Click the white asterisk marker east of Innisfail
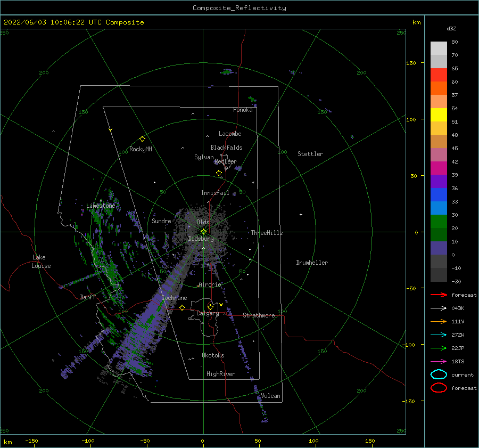Screen dimensions: 479x448 [253, 183]
